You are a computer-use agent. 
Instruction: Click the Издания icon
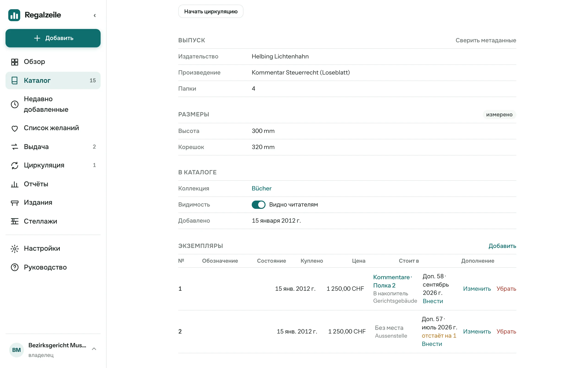(14, 203)
